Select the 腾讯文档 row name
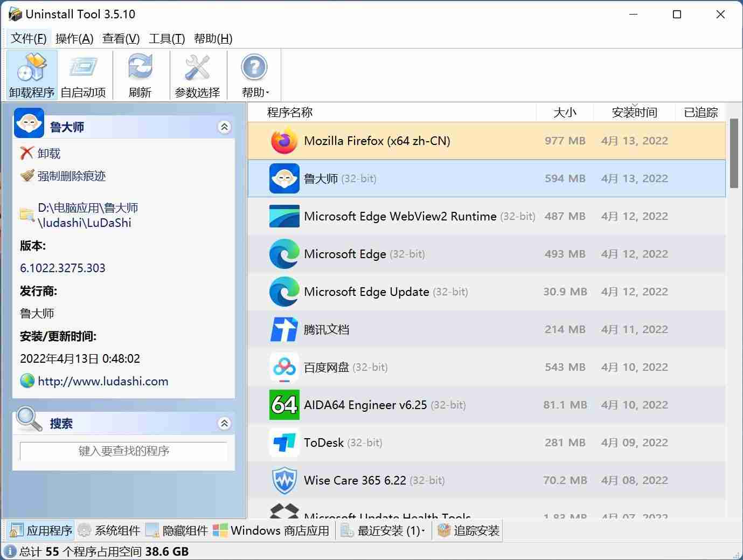This screenshot has width=743, height=560. 327,329
